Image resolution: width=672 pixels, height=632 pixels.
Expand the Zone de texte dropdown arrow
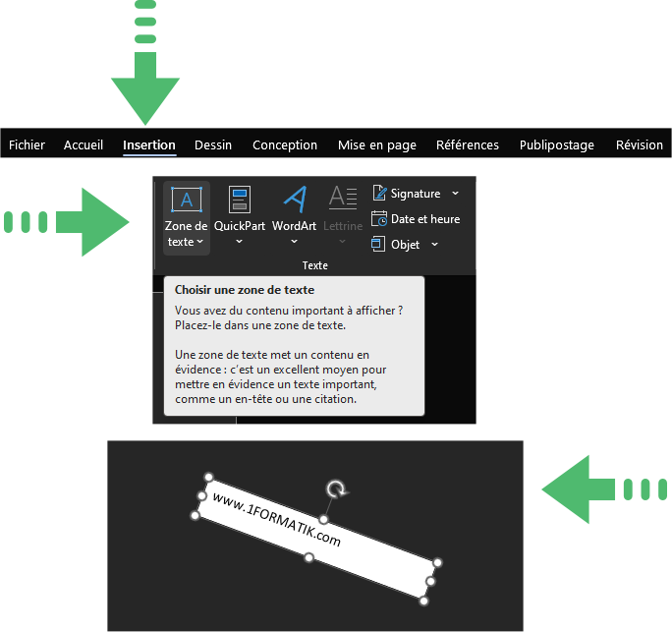(x=200, y=242)
